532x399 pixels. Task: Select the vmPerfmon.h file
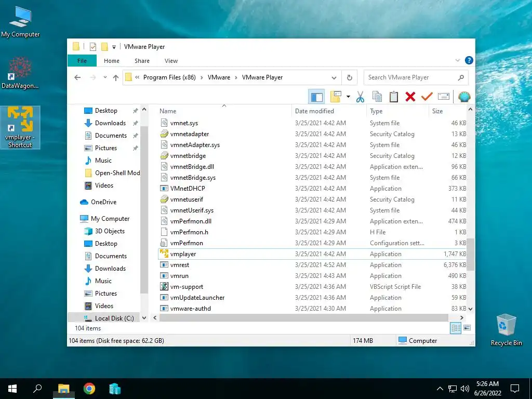click(312, 232)
